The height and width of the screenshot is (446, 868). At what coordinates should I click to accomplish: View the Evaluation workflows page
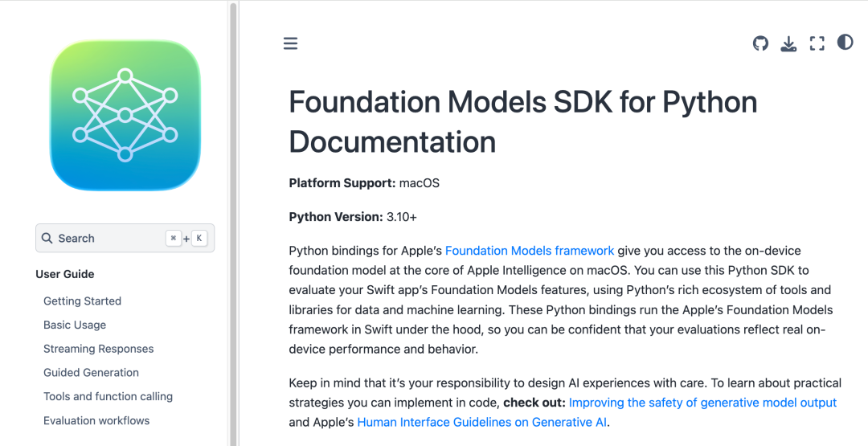click(x=96, y=420)
